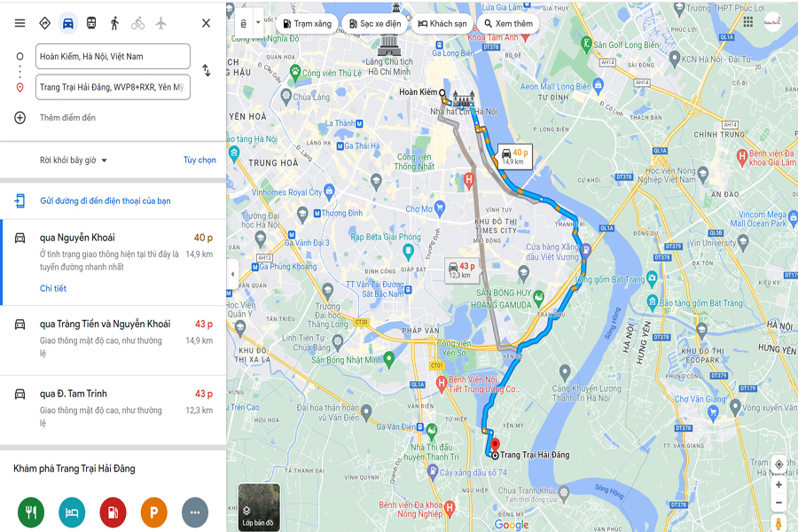Select the driving travel mode icon
Screen dimensions: 798x532
[67, 23]
